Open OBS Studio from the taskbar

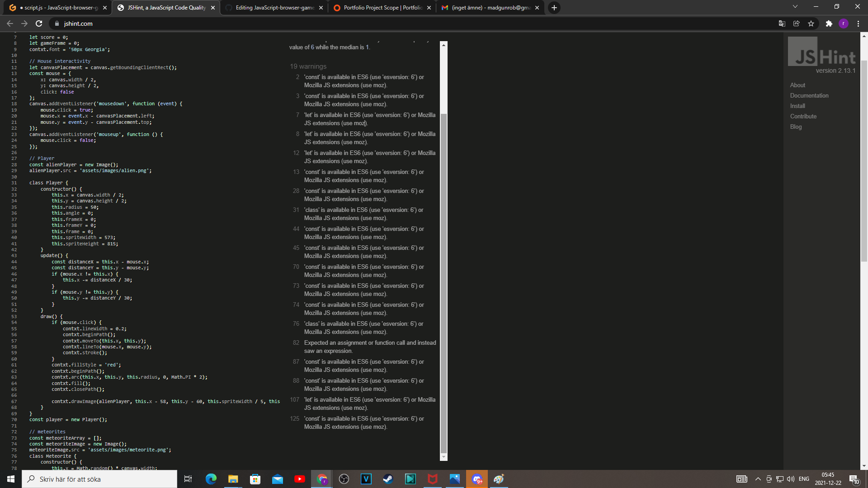pos(344,479)
